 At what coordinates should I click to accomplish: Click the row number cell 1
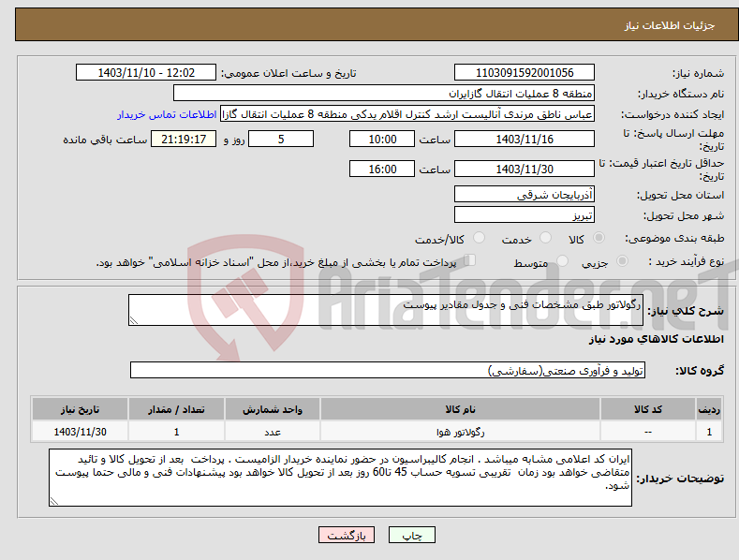click(709, 432)
